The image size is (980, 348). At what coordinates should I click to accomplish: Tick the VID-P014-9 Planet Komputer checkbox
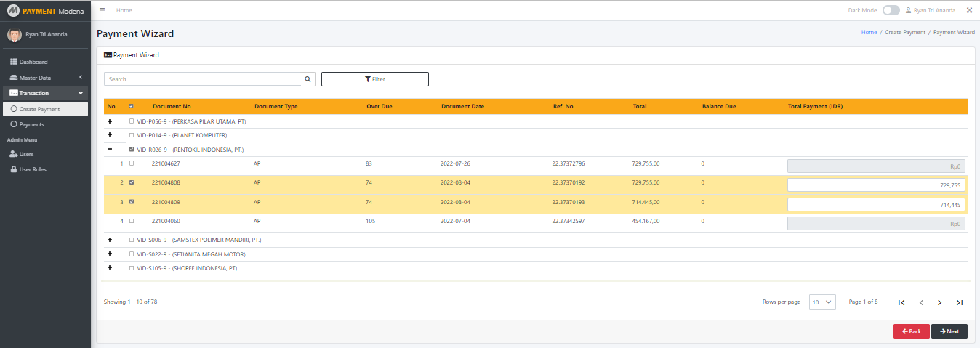[x=132, y=135]
